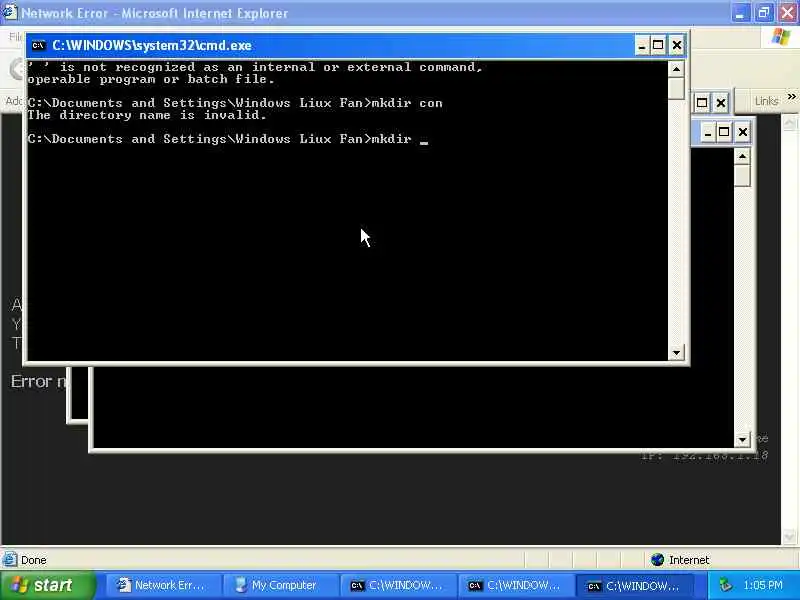Close the third cmd window behind
The width and height of the screenshot is (800, 600).
(743, 133)
